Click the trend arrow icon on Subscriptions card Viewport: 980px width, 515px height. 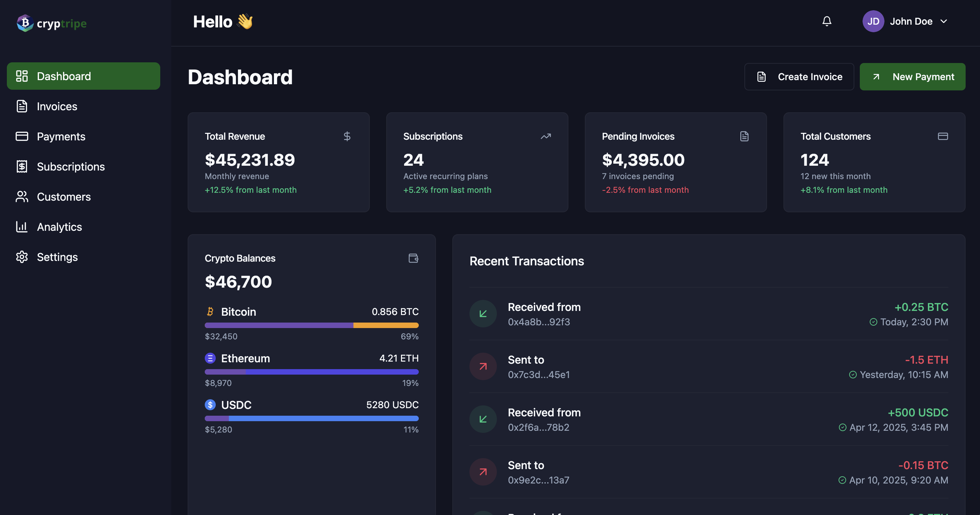click(x=545, y=136)
